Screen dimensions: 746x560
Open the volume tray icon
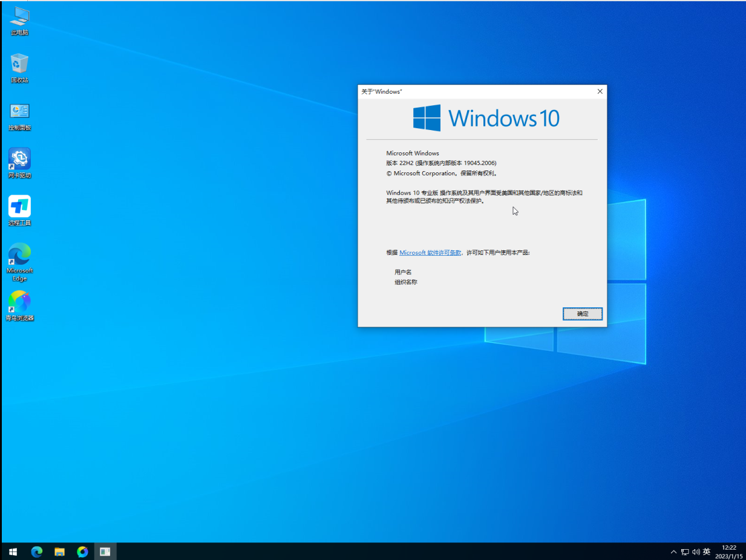point(696,552)
